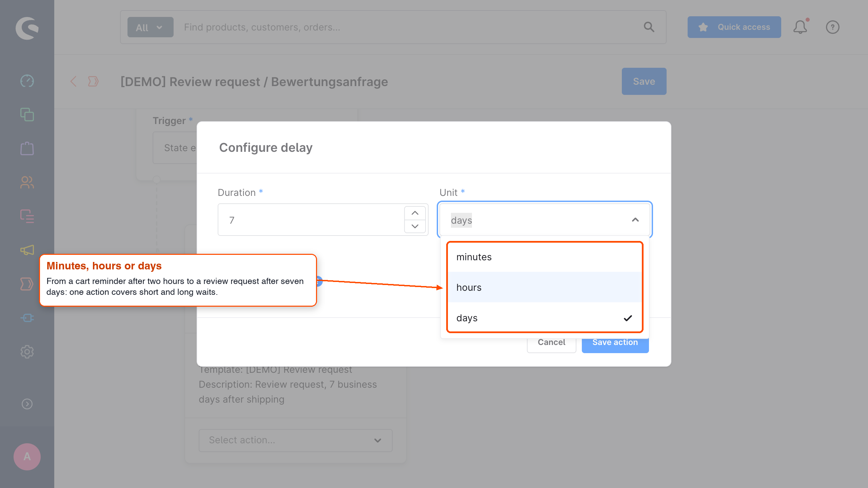Click the user avatar A
868x488 pixels.
(x=27, y=456)
